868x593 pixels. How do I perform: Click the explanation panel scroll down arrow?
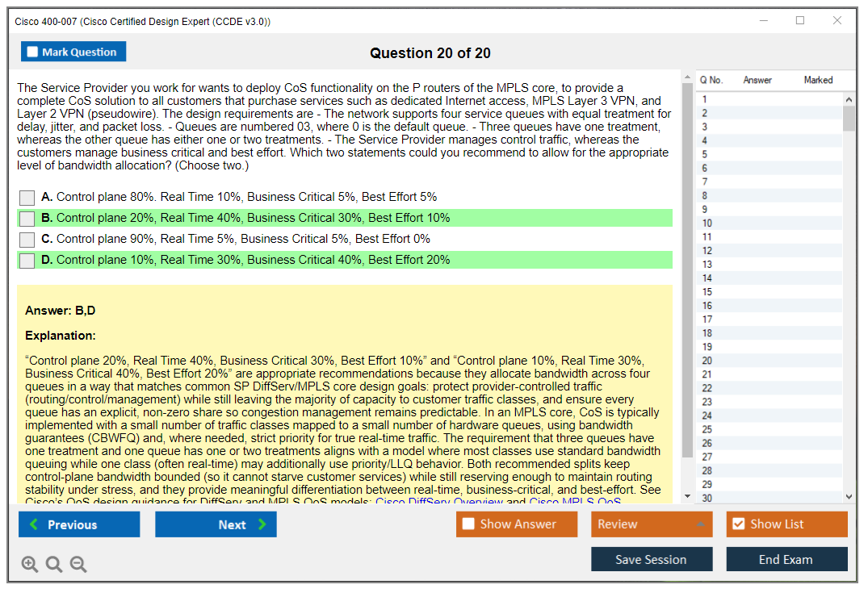coord(687,495)
